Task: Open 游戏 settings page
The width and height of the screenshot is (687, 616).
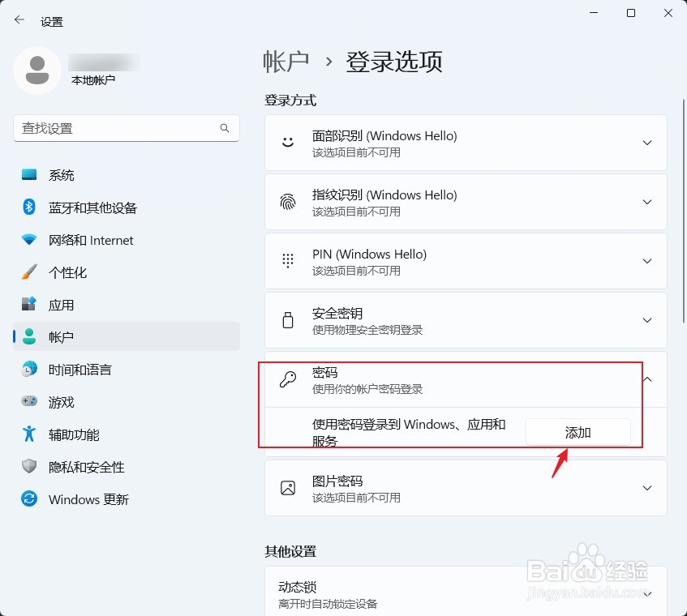Action: [x=127, y=401]
